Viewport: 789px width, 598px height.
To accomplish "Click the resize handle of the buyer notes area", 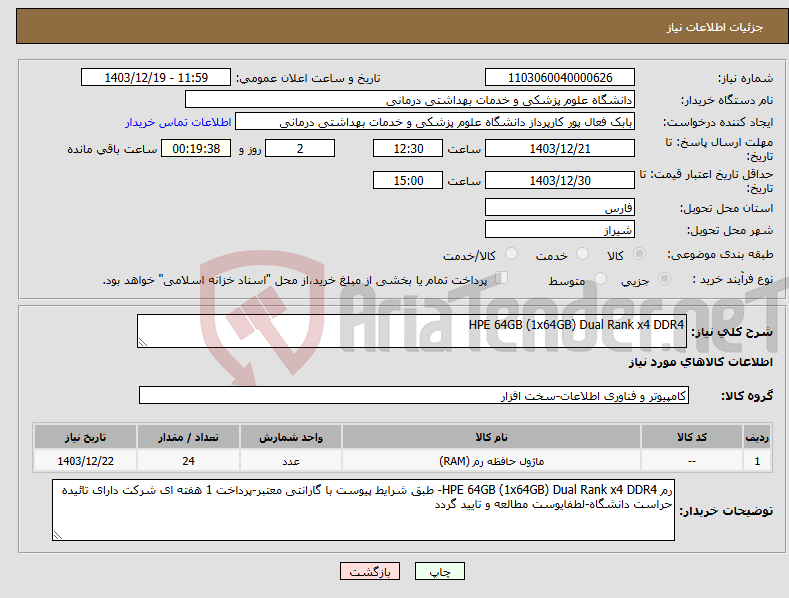I will point(58,535).
